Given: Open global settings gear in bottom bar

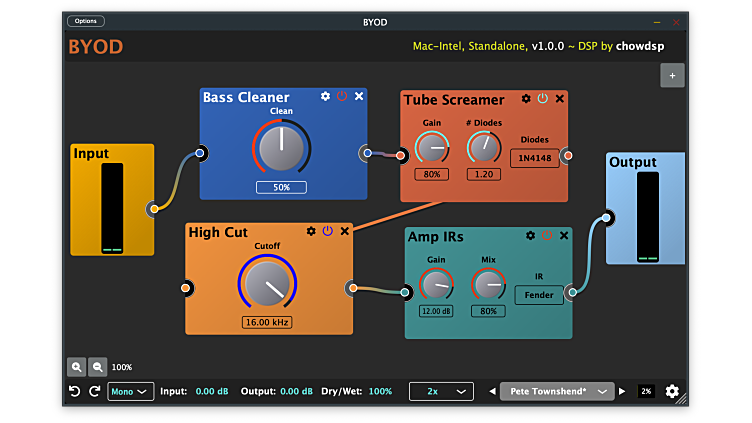Looking at the screenshot, I should click(x=672, y=391).
